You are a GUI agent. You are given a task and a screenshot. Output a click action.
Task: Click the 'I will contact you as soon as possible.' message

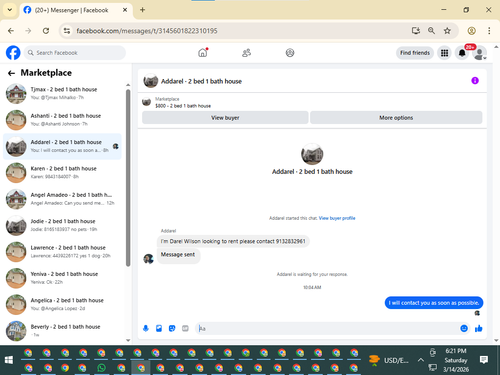click(x=434, y=303)
